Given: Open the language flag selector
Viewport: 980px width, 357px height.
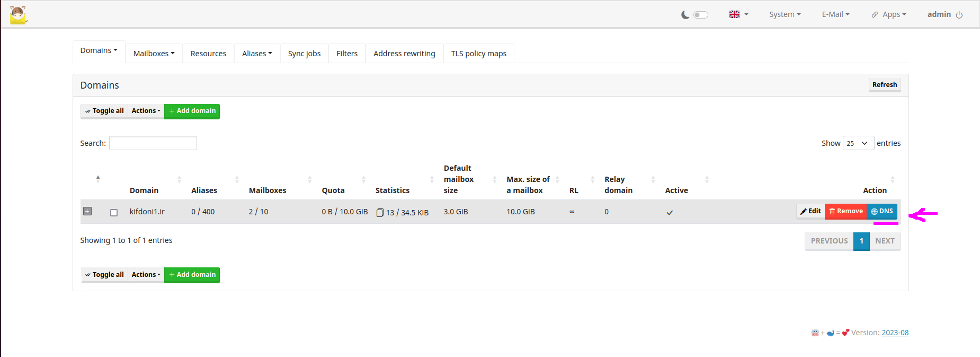Looking at the screenshot, I should (x=738, y=14).
